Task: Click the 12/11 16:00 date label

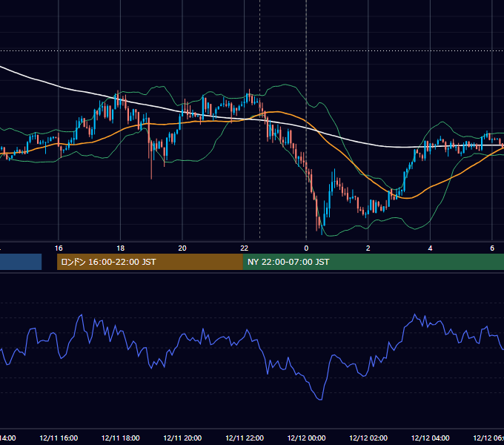Action: [x=59, y=438]
